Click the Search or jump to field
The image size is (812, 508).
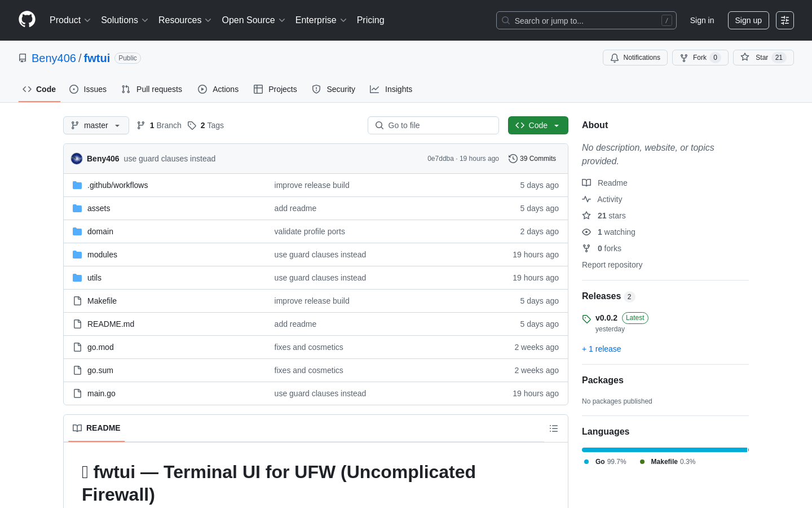pos(586,20)
